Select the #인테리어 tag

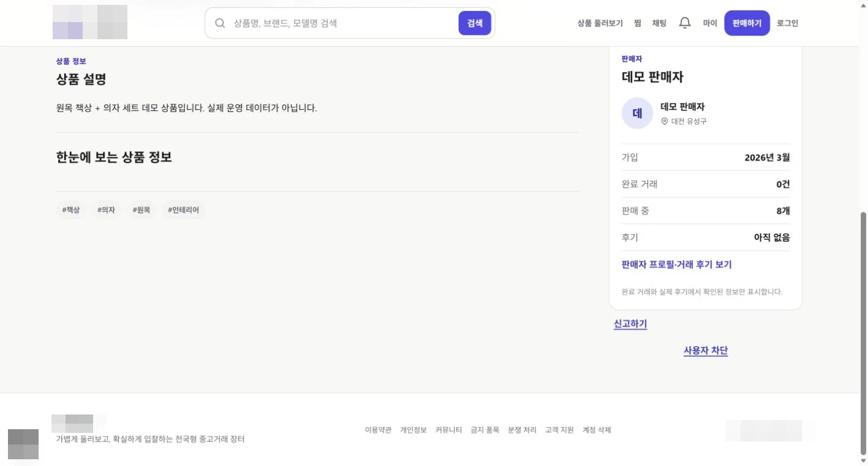pyautogui.click(x=184, y=210)
